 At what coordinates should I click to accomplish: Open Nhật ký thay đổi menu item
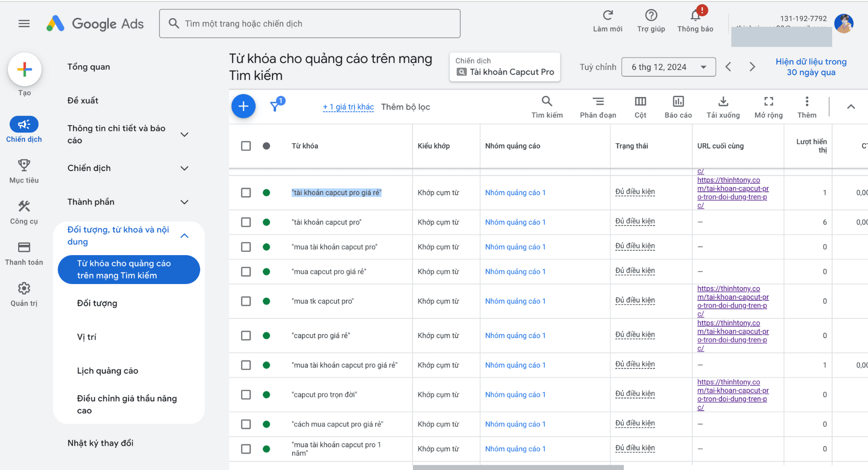(101, 443)
